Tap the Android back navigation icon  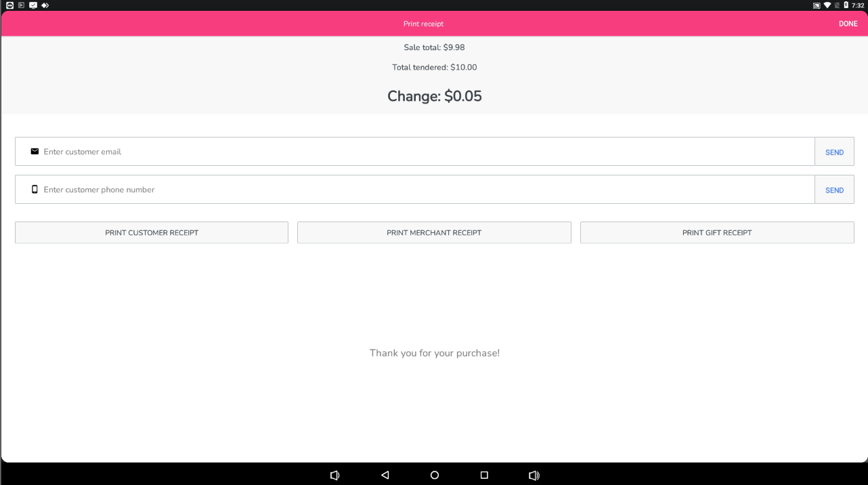click(385, 476)
